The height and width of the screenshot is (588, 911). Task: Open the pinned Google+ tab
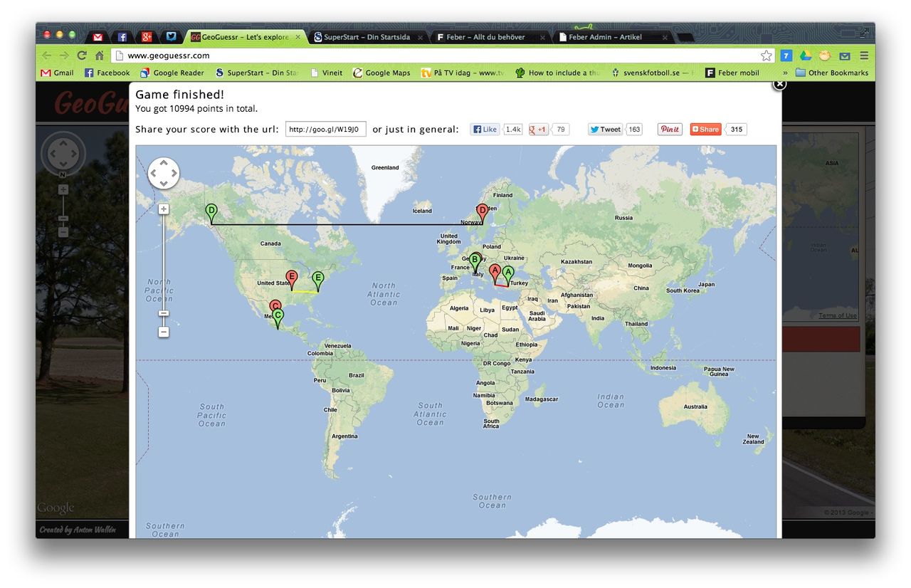pos(147,37)
